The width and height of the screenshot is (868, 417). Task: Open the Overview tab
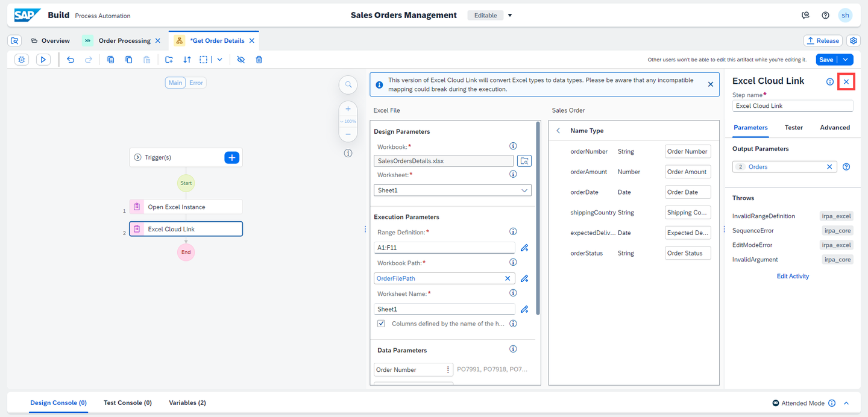(50, 40)
